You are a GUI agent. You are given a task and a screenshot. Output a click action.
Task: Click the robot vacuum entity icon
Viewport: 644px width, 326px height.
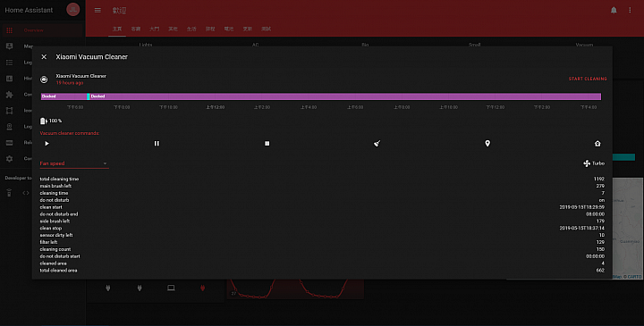point(44,79)
